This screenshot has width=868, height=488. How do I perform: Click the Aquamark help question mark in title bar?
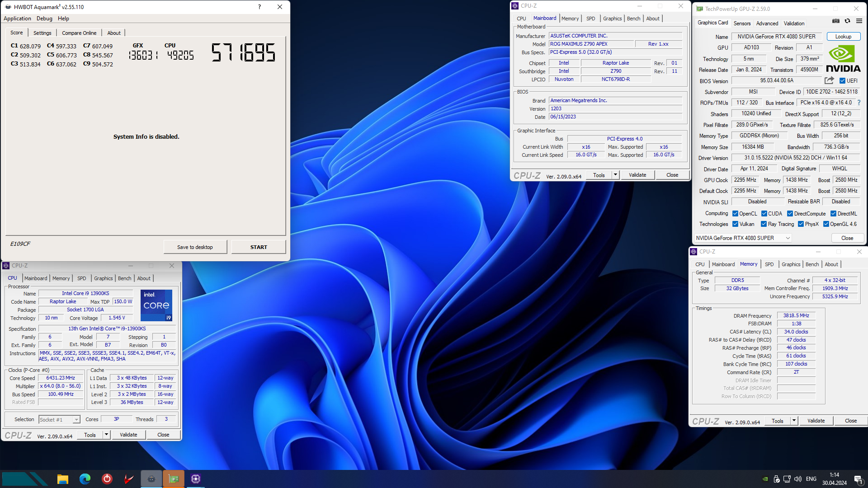point(259,7)
